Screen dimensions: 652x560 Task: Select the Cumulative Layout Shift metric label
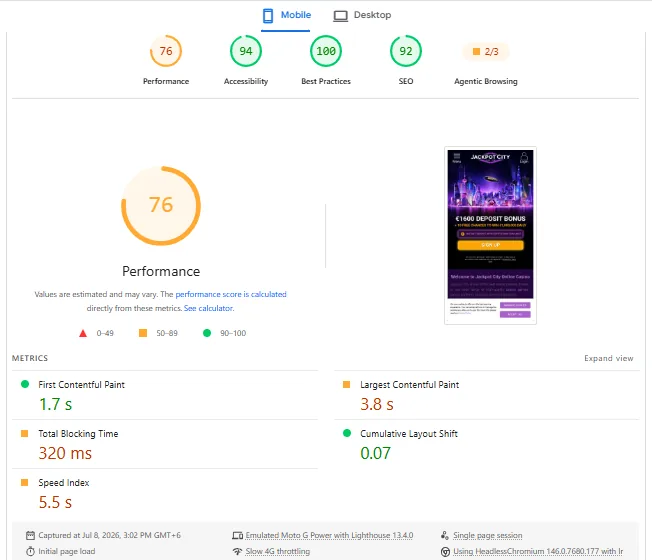click(409, 434)
